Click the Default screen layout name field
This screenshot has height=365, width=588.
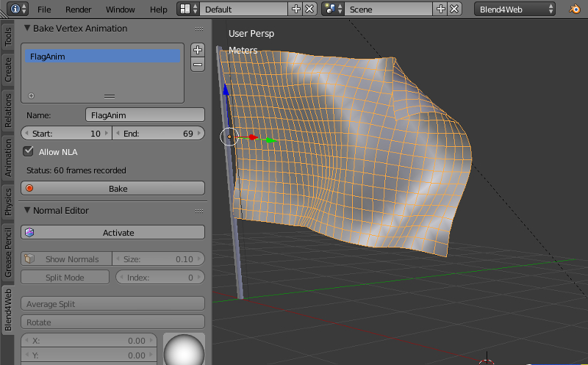click(244, 9)
